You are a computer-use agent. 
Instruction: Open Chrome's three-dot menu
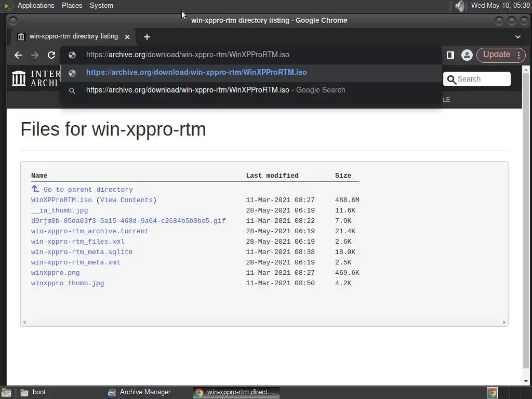[519, 55]
